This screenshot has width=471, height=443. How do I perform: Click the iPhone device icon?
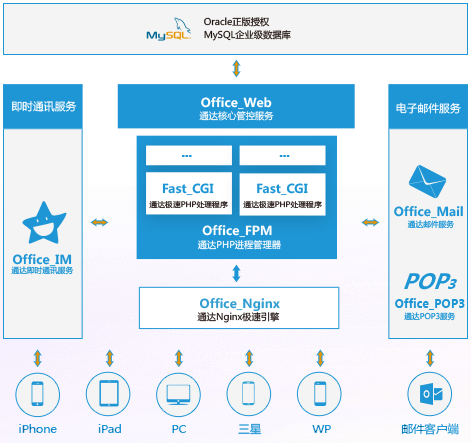tap(38, 394)
